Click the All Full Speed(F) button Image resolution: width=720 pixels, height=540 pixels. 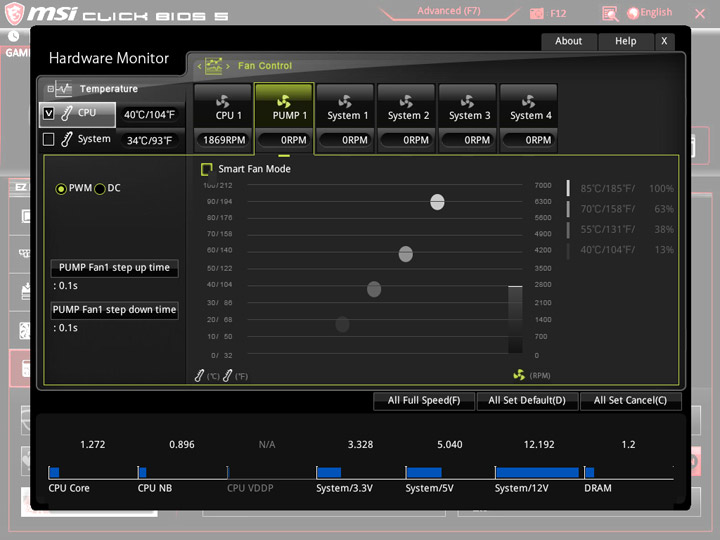pyautogui.click(x=424, y=400)
